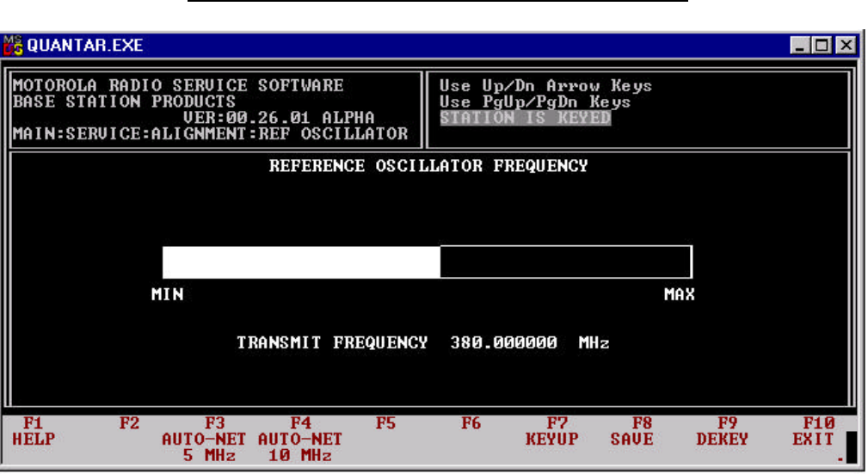868x474 pixels.
Task: Click the MS-DOS icon in title bar
Action: tap(13, 46)
